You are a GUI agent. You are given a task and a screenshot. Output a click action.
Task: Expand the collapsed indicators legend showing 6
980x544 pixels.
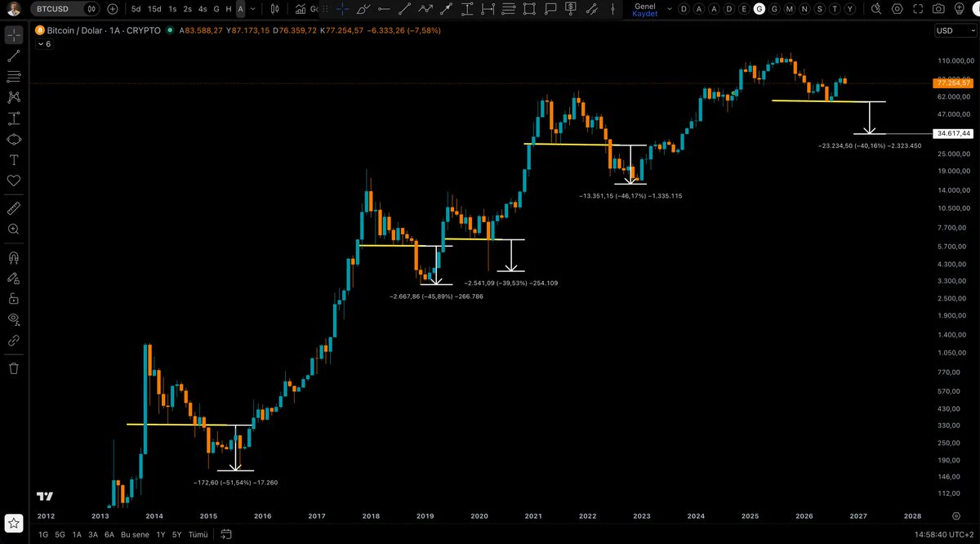pyautogui.click(x=45, y=44)
